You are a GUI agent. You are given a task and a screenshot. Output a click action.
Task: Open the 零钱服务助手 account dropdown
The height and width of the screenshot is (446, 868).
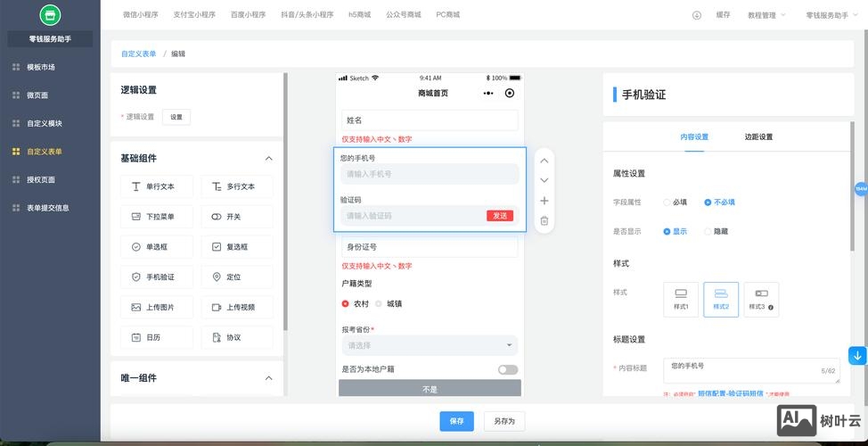point(831,15)
